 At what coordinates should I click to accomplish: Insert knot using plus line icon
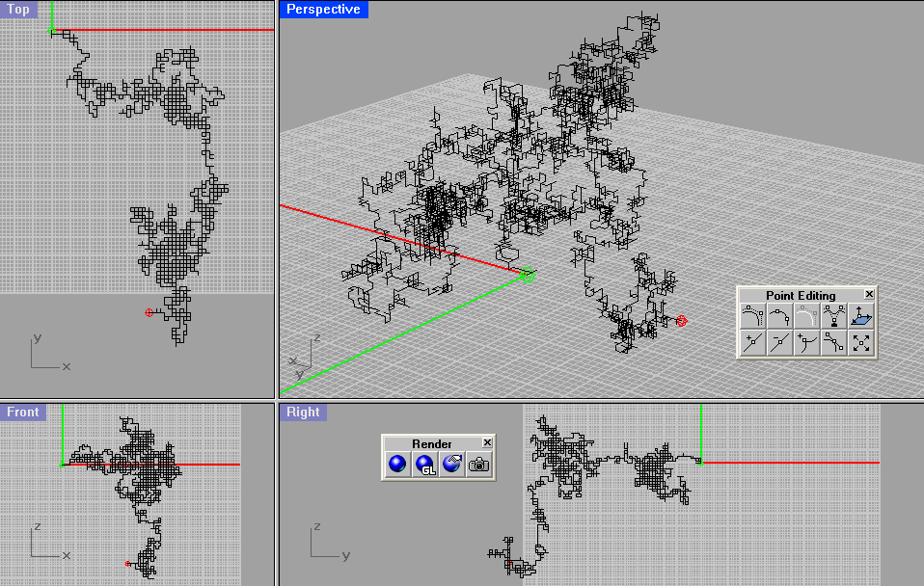[x=753, y=342]
